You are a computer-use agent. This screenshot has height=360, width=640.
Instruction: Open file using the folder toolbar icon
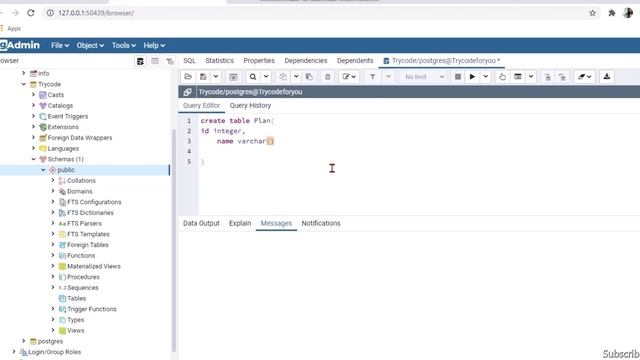(x=188, y=77)
